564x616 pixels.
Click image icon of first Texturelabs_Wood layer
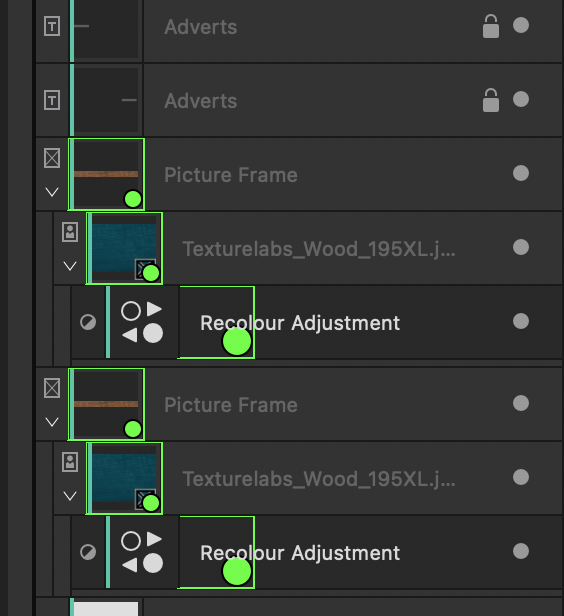70,232
